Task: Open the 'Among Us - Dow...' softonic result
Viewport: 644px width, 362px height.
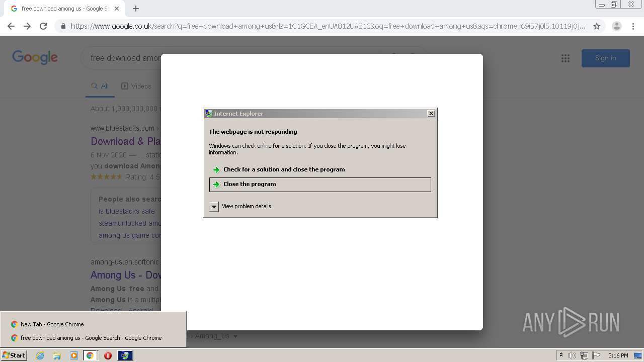Action: (x=126, y=275)
